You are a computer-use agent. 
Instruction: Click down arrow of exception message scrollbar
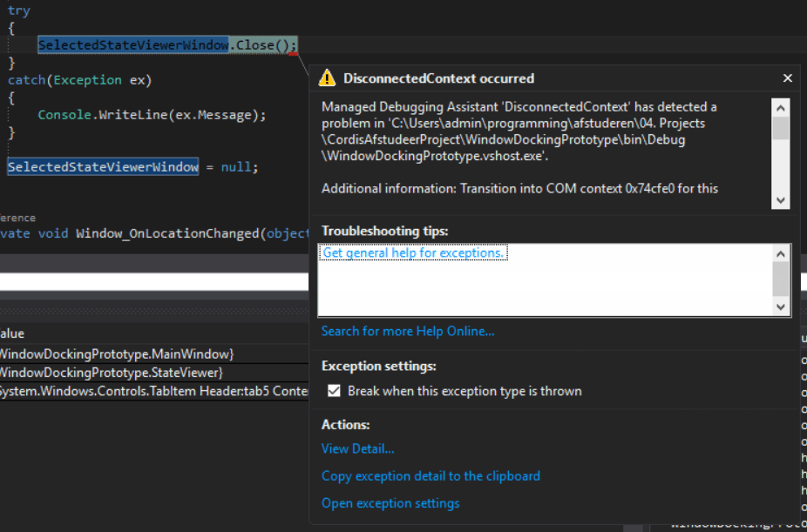pyautogui.click(x=781, y=200)
